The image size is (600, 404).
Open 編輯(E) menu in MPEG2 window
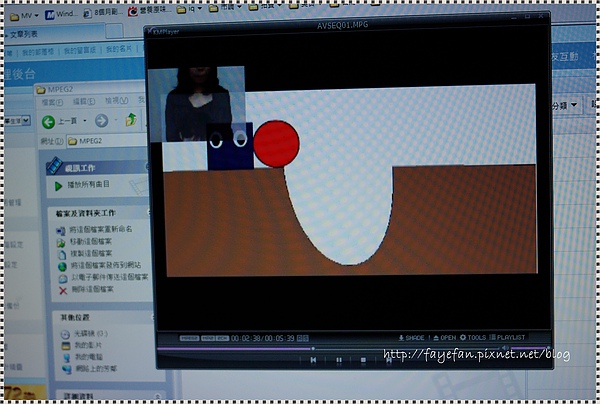coord(84,101)
